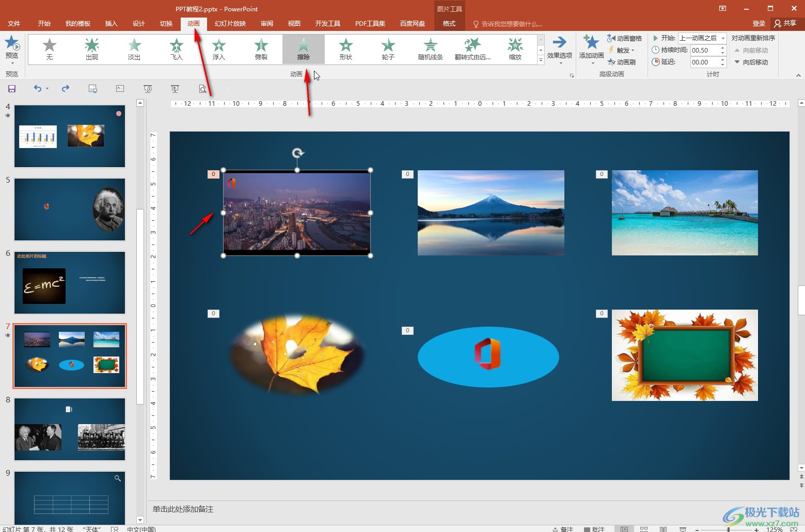Screen dimensions: 805x532
Task: Open the Animation Pane (动画窗格)
Action: [x=624, y=38]
